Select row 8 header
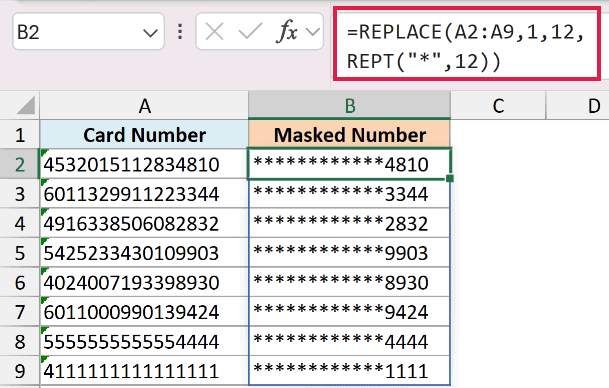This screenshot has height=388, width=609. click(x=20, y=341)
